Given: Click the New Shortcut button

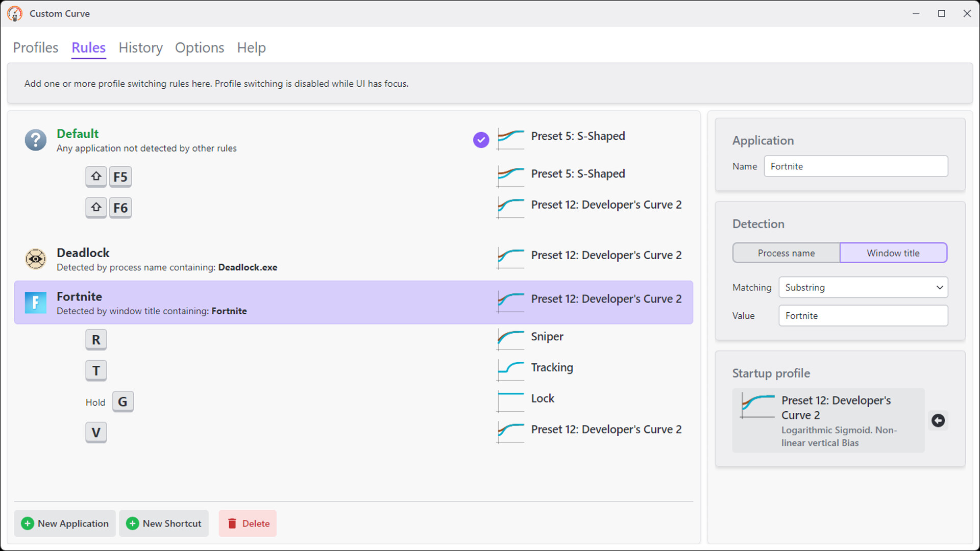Looking at the screenshot, I should pos(164,523).
